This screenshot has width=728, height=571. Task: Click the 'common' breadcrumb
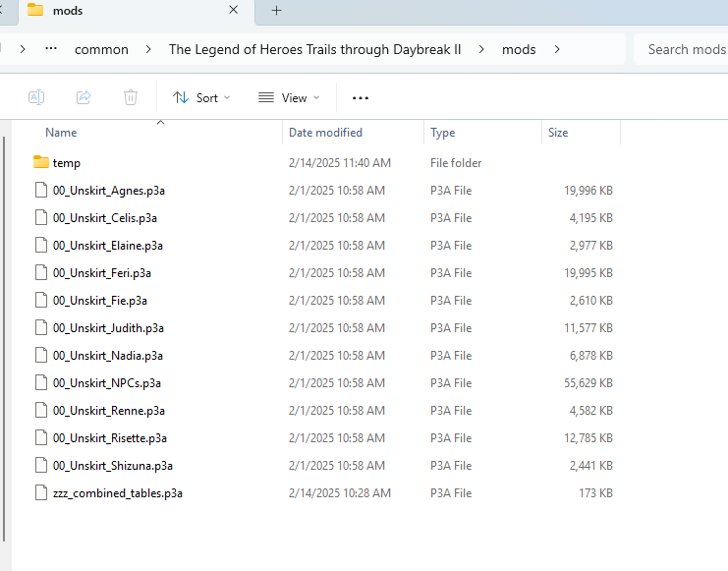point(101,49)
